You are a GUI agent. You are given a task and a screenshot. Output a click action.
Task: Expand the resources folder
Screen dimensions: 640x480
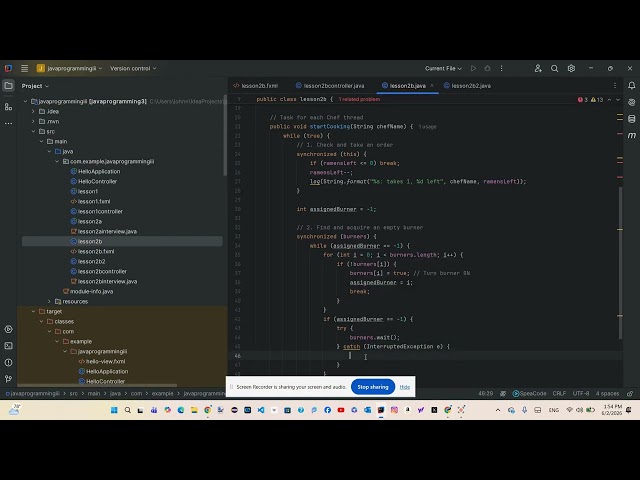pos(49,301)
